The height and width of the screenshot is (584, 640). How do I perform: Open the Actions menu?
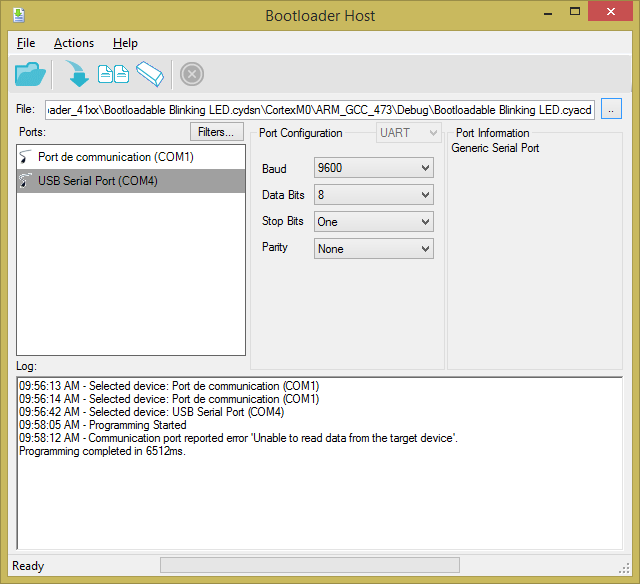(74, 43)
